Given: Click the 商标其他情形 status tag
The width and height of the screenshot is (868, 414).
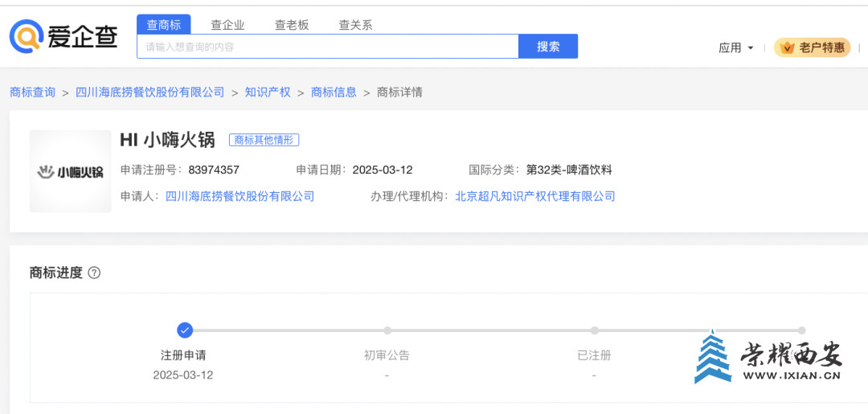Looking at the screenshot, I should (264, 140).
